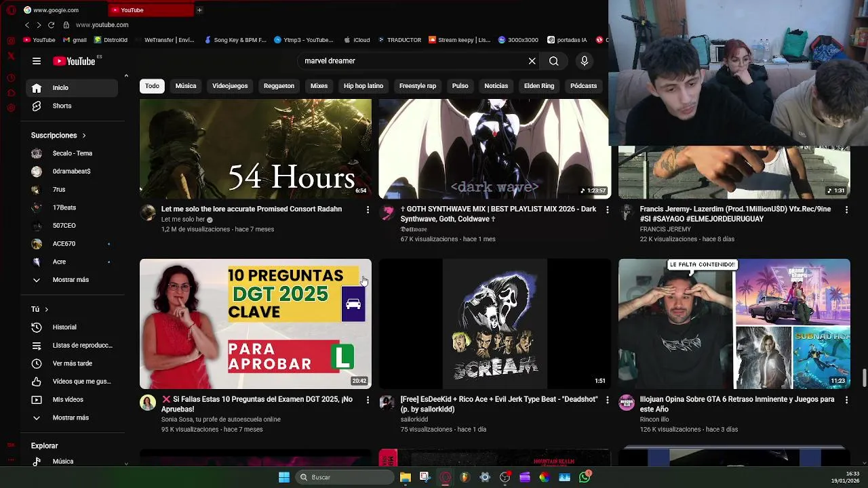The height and width of the screenshot is (488, 868).
Task: Select the Hip hop latino chip
Action: click(x=363, y=86)
